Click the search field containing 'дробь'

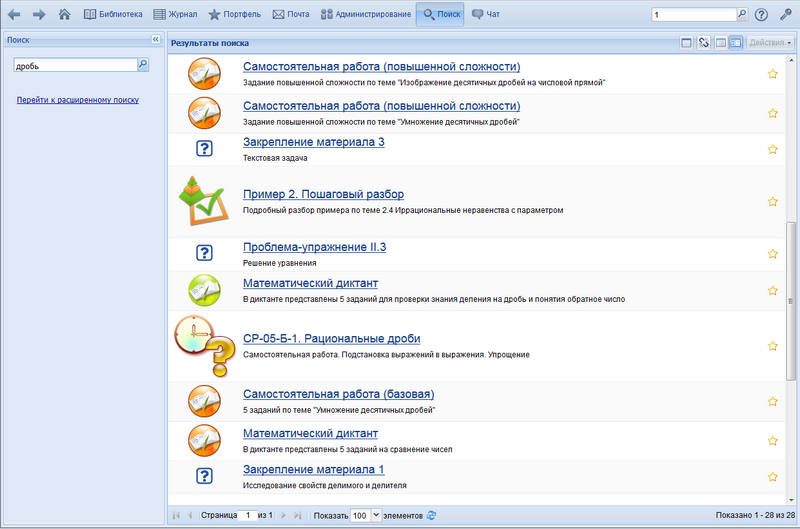pos(73,64)
